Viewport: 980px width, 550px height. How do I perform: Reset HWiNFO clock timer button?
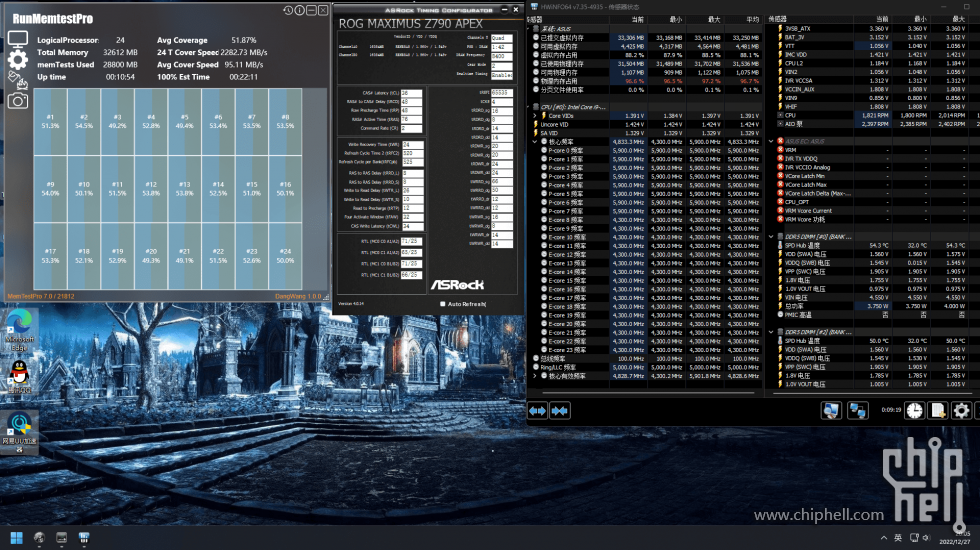[914, 410]
